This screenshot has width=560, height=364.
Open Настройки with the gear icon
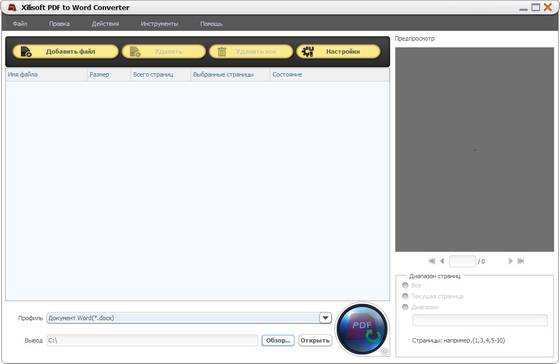pos(338,51)
